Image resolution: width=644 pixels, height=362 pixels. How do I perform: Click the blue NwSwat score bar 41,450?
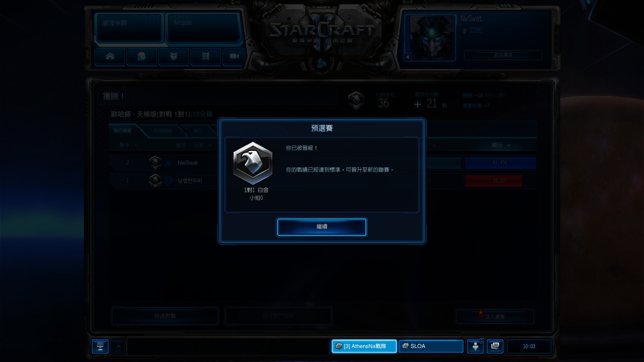point(500,163)
